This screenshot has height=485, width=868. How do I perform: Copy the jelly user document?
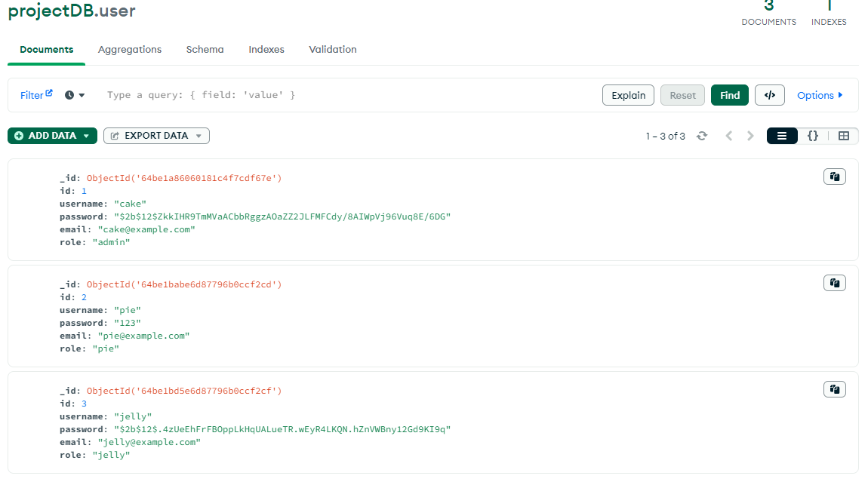pos(835,389)
